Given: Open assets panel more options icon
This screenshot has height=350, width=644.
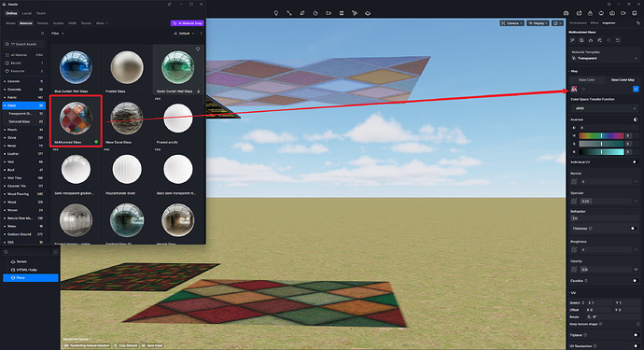Looking at the screenshot, I should click(x=201, y=34).
